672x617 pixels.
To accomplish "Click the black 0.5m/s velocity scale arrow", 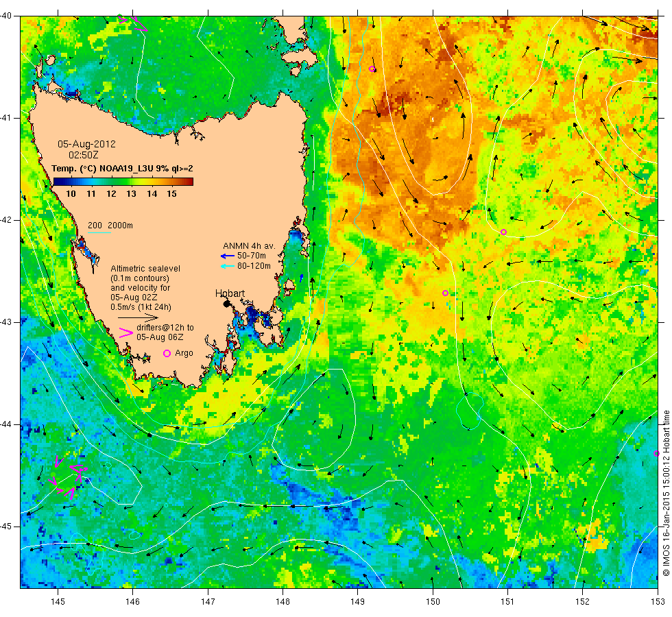I will (138, 317).
